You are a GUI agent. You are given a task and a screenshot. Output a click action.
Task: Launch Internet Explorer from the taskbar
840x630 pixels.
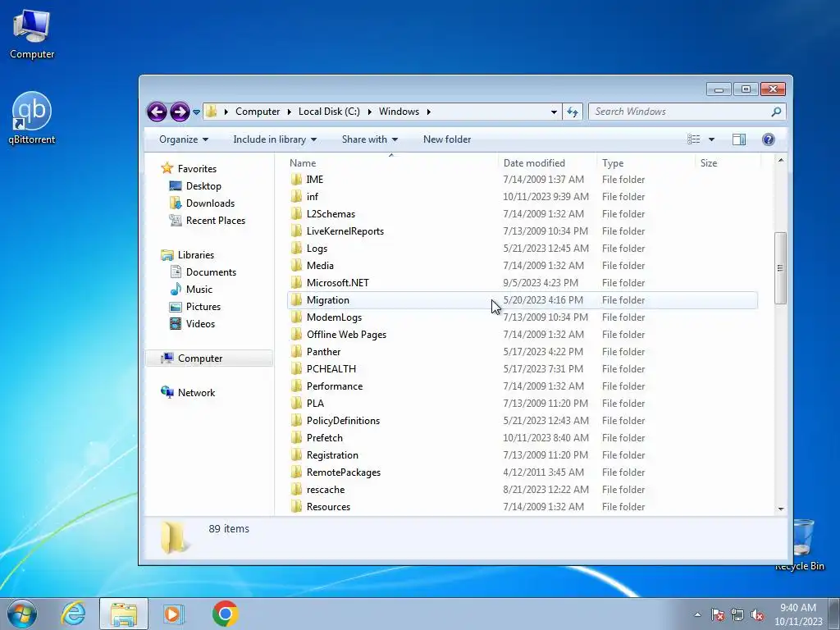click(x=73, y=614)
